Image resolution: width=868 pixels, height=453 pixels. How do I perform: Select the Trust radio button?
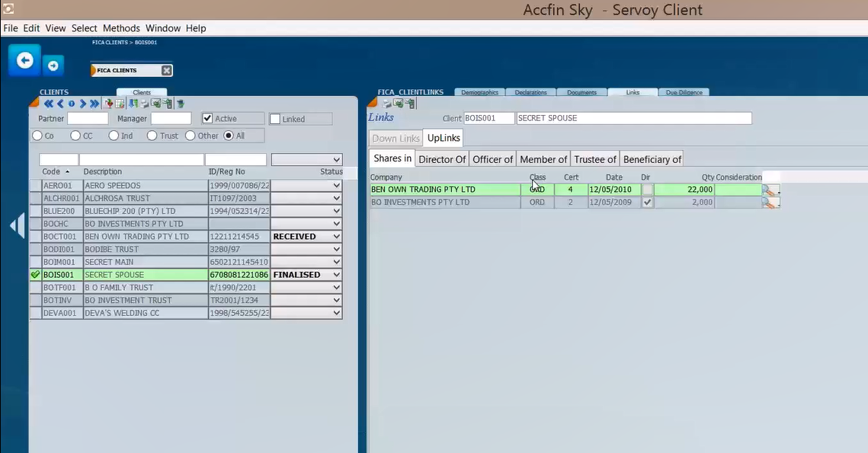coord(152,136)
